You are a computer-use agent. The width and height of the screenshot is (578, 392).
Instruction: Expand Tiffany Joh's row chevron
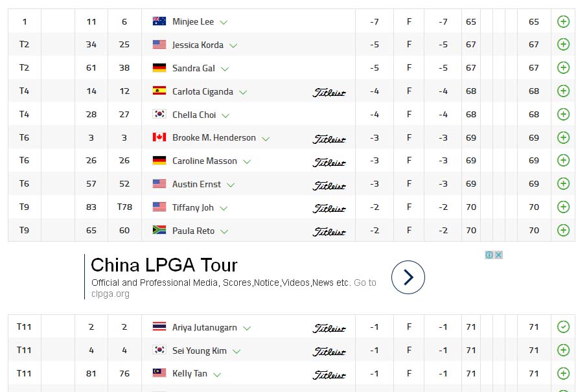coord(224,208)
